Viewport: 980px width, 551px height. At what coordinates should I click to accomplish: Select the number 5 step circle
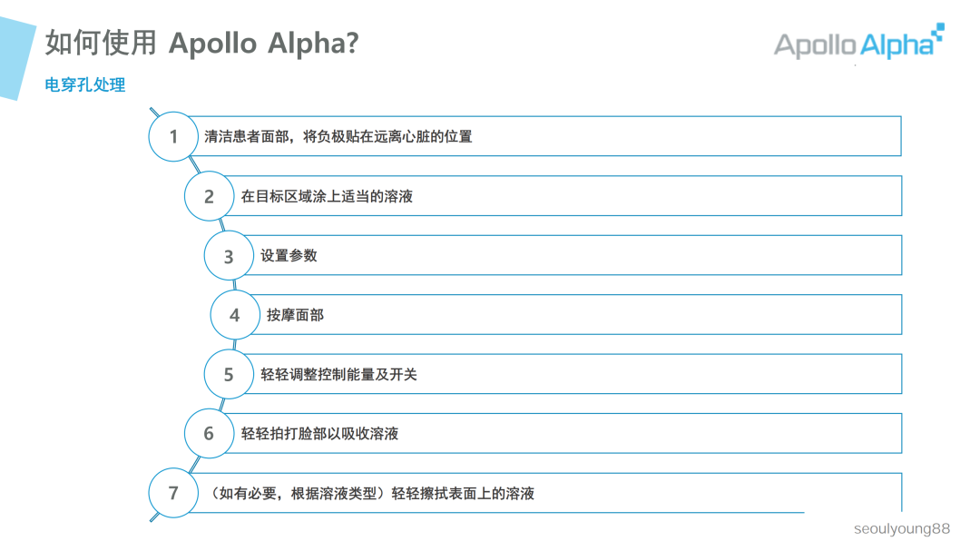229,374
